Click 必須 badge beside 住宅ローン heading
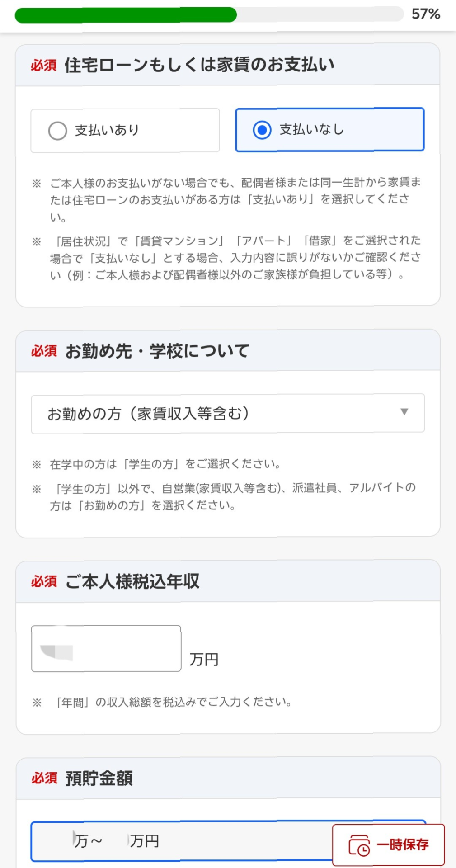Image resolution: width=456 pixels, height=868 pixels. [x=44, y=66]
